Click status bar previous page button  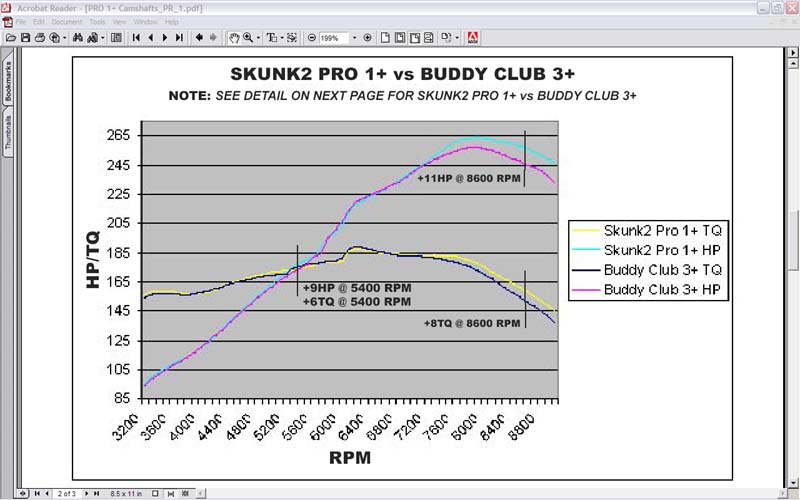tap(47, 493)
